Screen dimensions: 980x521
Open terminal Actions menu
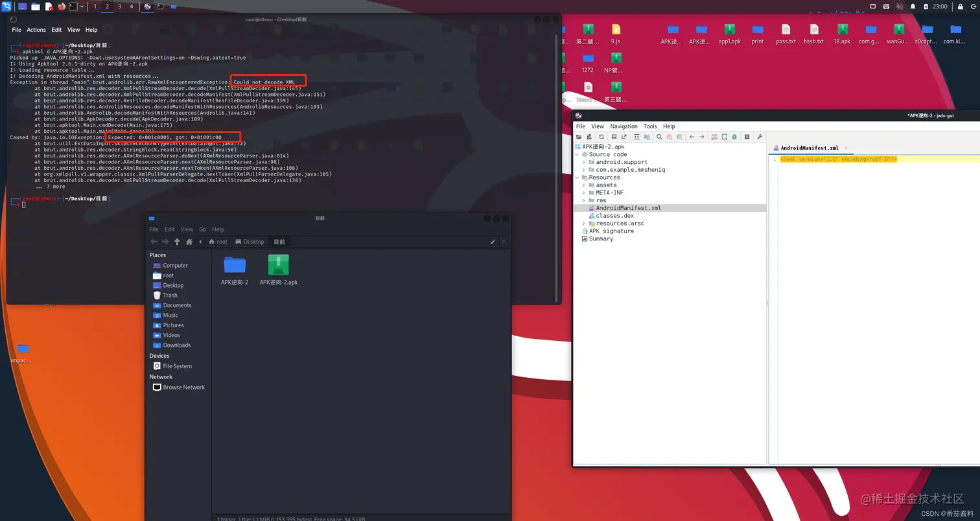[x=36, y=30]
